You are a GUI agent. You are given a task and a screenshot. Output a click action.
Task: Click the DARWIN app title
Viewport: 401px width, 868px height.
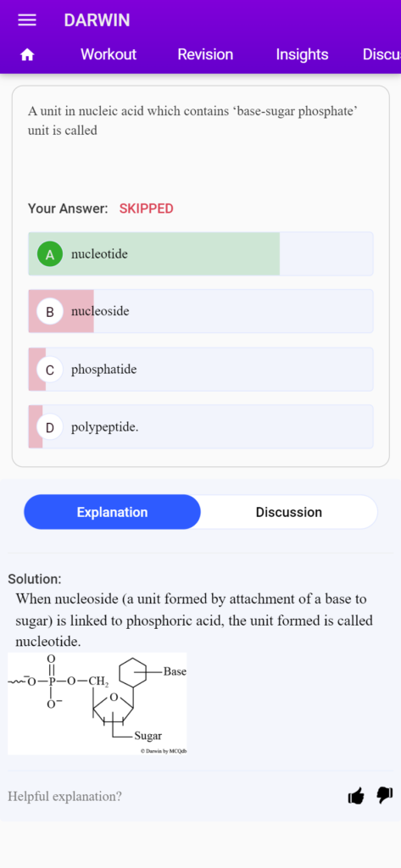tap(97, 20)
